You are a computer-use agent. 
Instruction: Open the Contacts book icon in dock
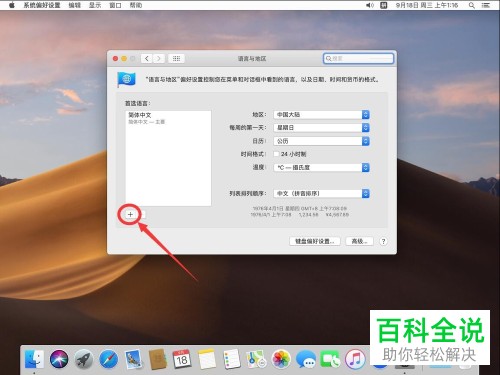158,360
